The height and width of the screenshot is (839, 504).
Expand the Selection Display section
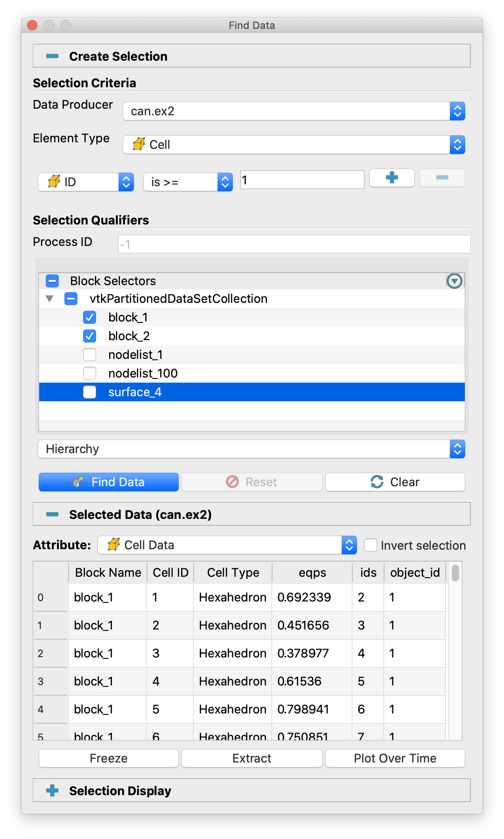(x=53, y=791)
